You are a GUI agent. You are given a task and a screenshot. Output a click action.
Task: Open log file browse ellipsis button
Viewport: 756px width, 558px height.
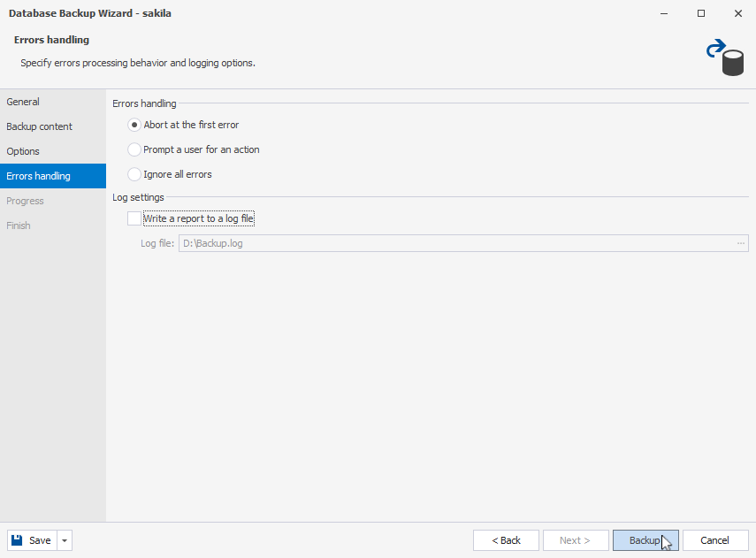[x=741, y=243]
